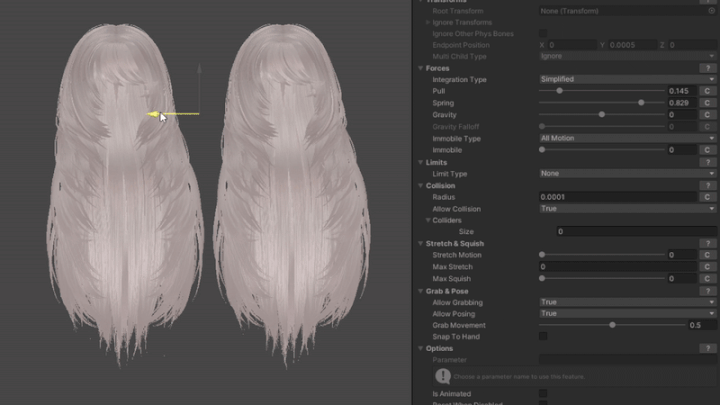Click the help button for Limits section
Screen dimensions: 720x405
pyautogui.click(x=707, y=162)
